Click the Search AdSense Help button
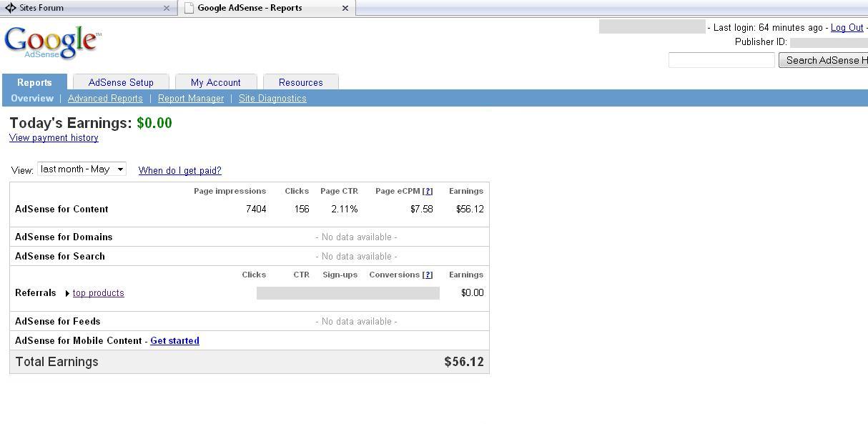 tap(824, 60)
